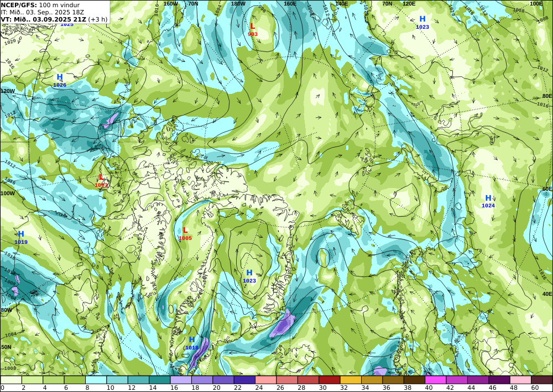Select the 'IT: Mið.. 03. Sep.. 2025 18Z' line
Viewport: 553px width, 392px height.
[x=43, y=12]
